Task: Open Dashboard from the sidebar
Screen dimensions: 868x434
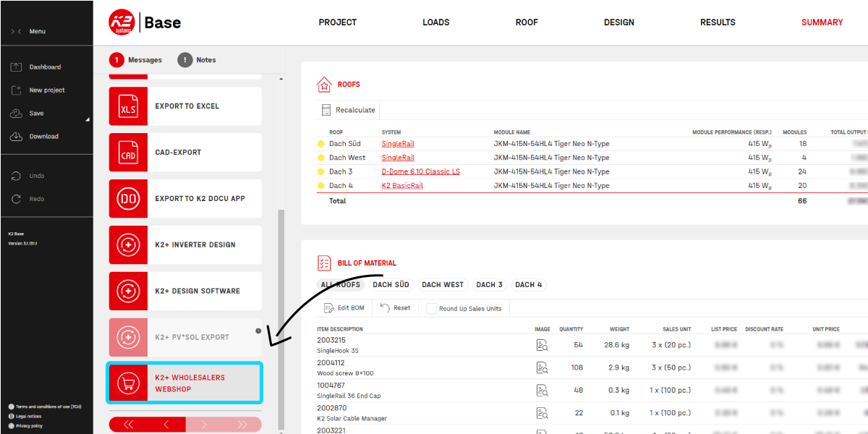Action: click(45, 67)
